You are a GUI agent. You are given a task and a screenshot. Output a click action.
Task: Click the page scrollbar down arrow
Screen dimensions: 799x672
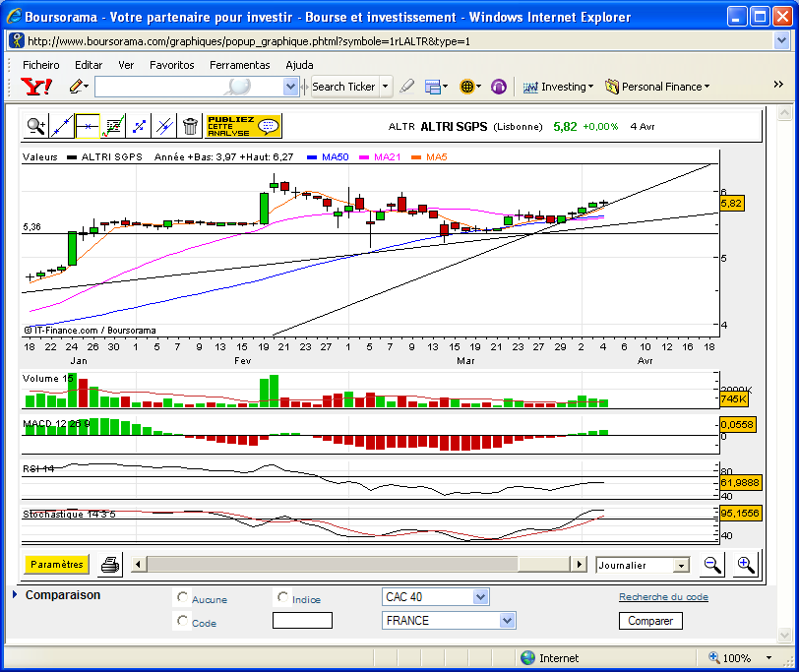click(x=784, y=635)
